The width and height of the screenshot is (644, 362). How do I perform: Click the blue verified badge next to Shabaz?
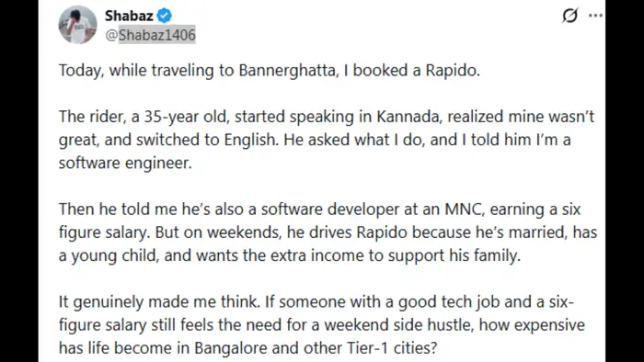(x=165, y=16)
